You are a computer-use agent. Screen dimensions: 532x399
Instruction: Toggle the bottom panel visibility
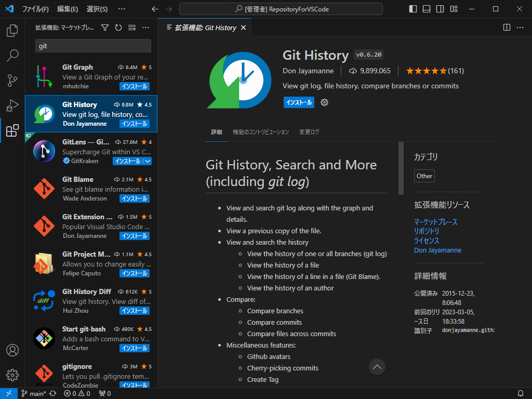[427, 9]
